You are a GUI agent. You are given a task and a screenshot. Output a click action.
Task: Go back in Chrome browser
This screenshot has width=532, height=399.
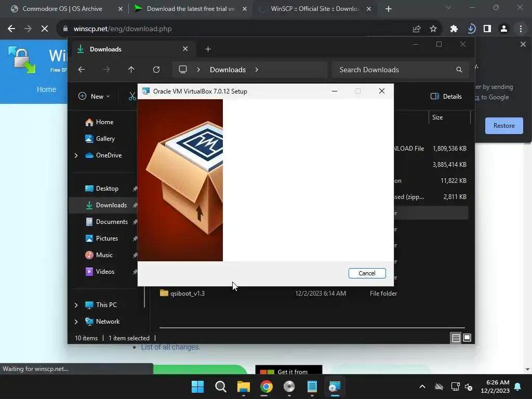11,29
